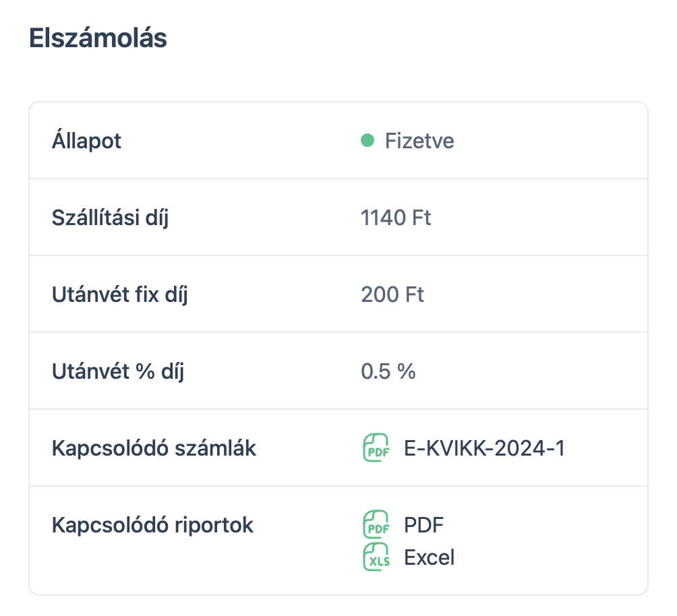The height and width of the screenshot is (616, 677).
Task: Click the Utánvét % díj label
Action: tap(118, 371)
